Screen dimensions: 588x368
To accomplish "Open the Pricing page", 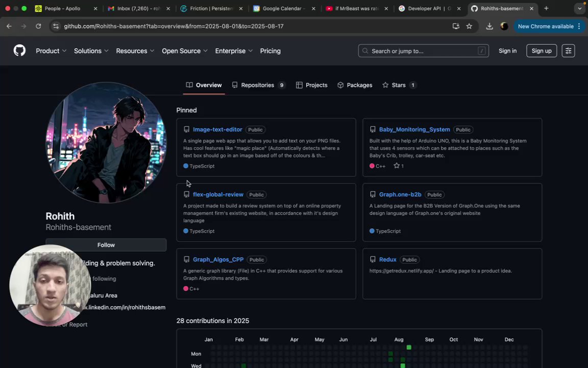I will 271,51.
